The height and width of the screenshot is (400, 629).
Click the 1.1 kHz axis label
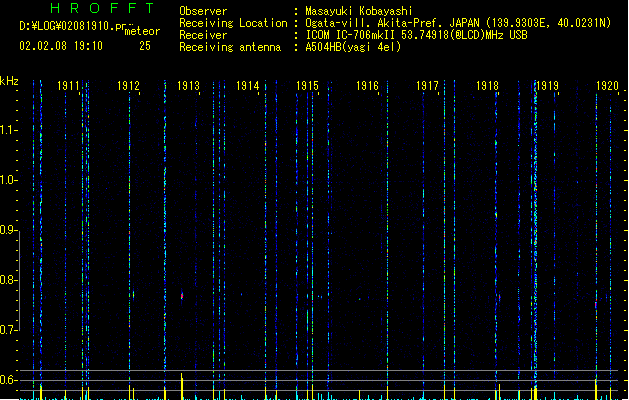click(x=8, y=130)
